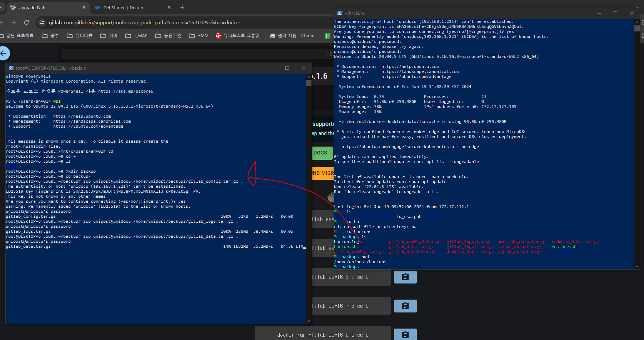644x340 pixels.
Task: Click pgsql_data.tar.gz in file listing
Action: 520,252
